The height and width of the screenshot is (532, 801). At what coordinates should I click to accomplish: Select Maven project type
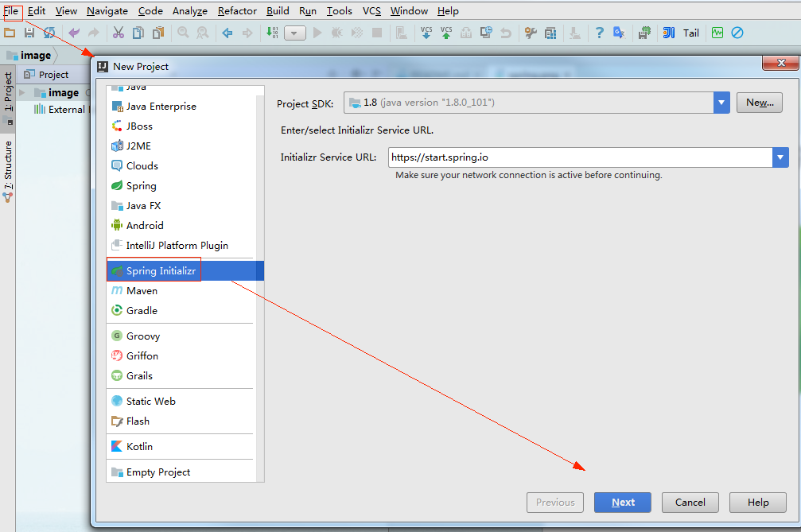tap(181, 290)
